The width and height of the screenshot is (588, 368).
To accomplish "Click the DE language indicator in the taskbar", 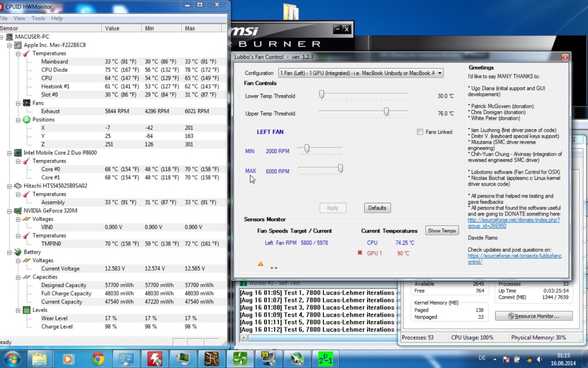I will (x=482, y=358).
